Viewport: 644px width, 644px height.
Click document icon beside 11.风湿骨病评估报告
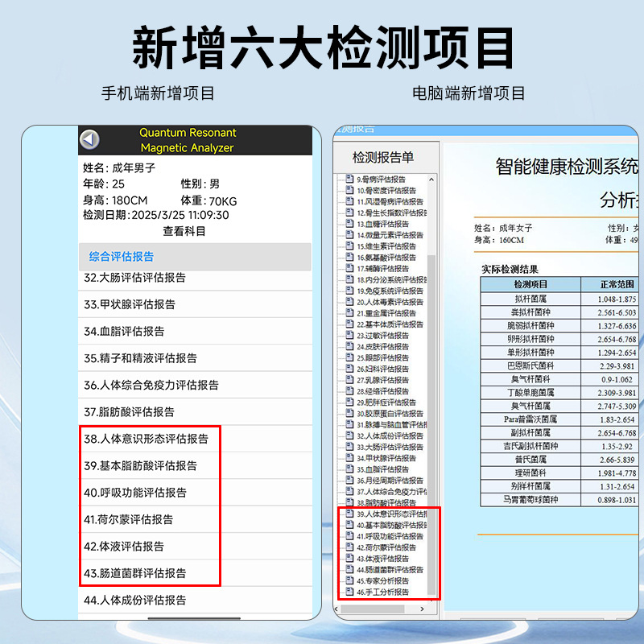349,200
